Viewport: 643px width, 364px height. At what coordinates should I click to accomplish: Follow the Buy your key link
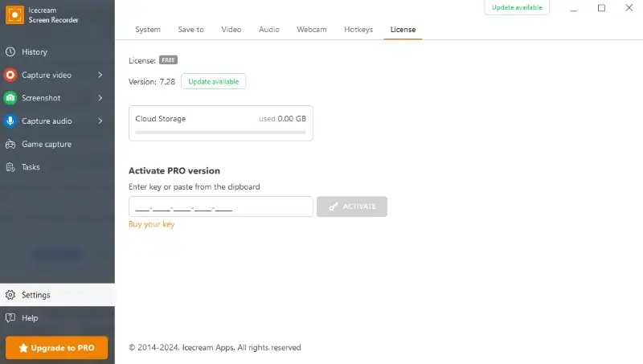point(152,224)
